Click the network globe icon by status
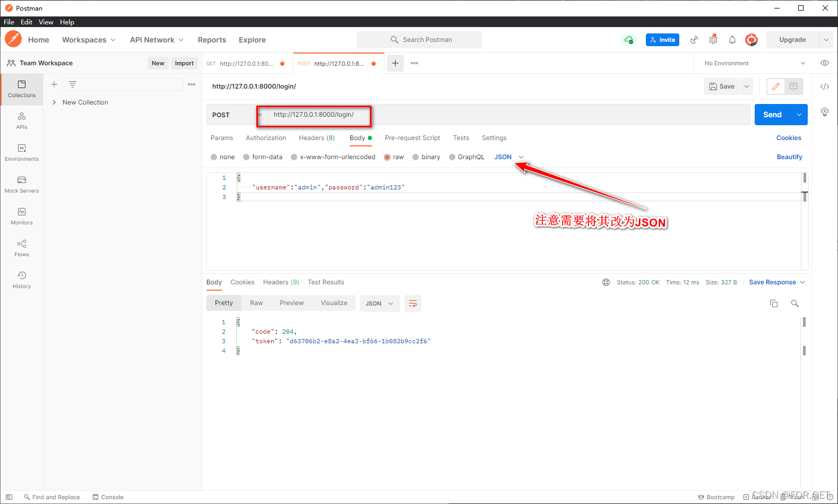 (606, 282)
